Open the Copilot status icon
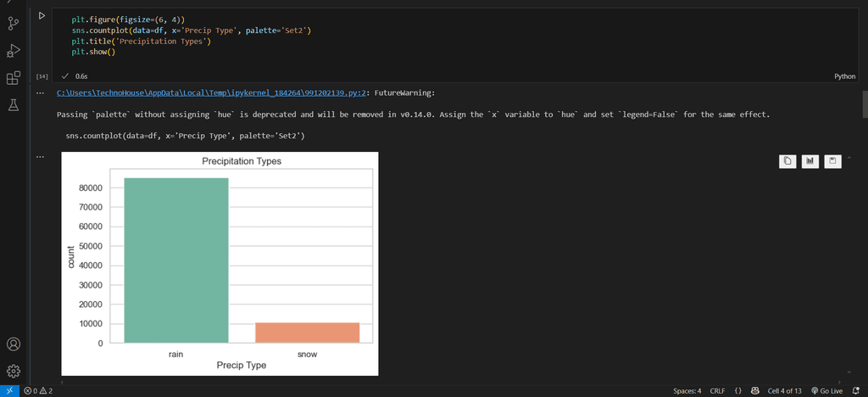This screenshot has width=868, height=397. click(754, 391)
